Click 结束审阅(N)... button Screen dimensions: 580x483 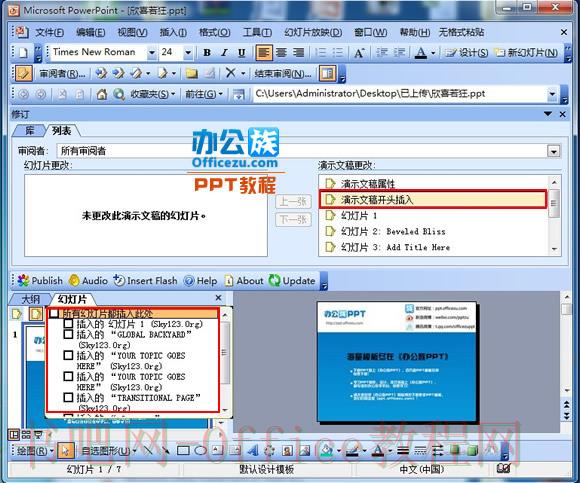(283, 74)
